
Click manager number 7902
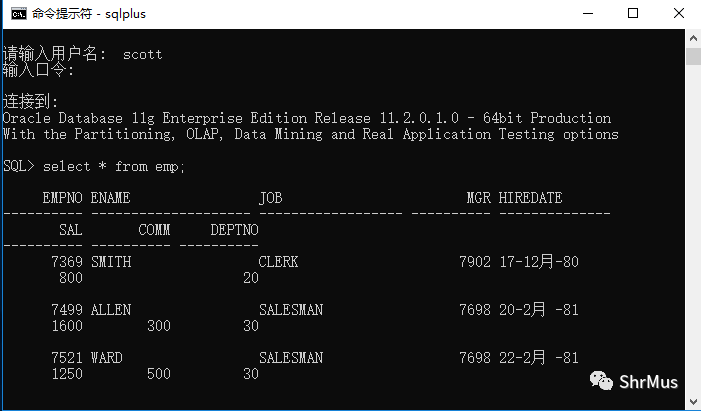(x=475, y=262)
